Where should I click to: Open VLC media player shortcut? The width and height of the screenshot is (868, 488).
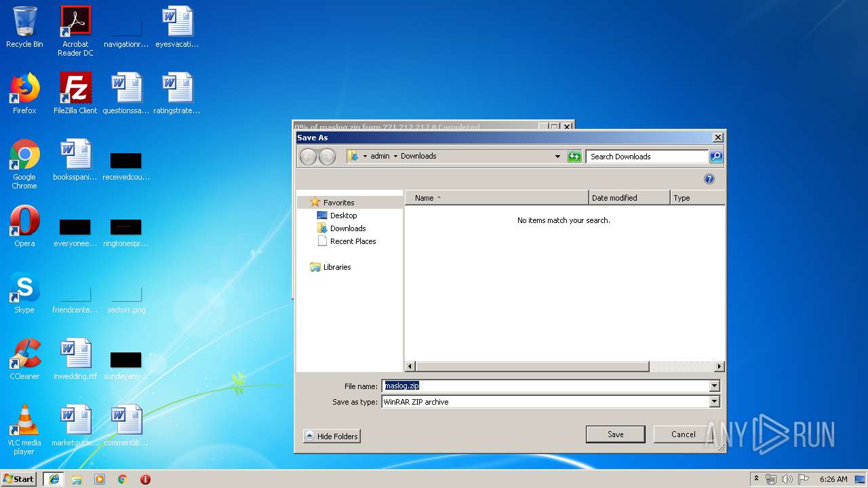24,430
